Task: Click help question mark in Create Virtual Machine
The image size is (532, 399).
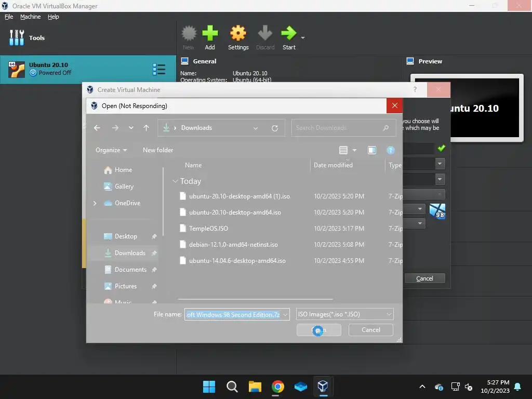Action: click(415, 89)
